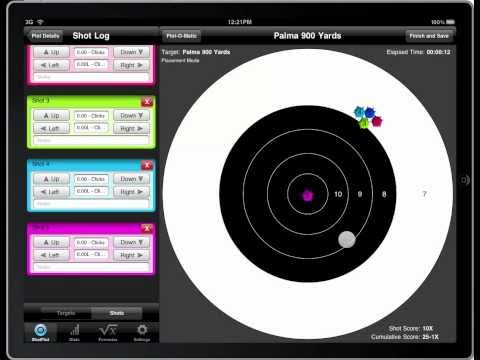Click the 8 ring label on target
Image resolution: width=480 pixels, height=360 pixels.
click(384, 194)
